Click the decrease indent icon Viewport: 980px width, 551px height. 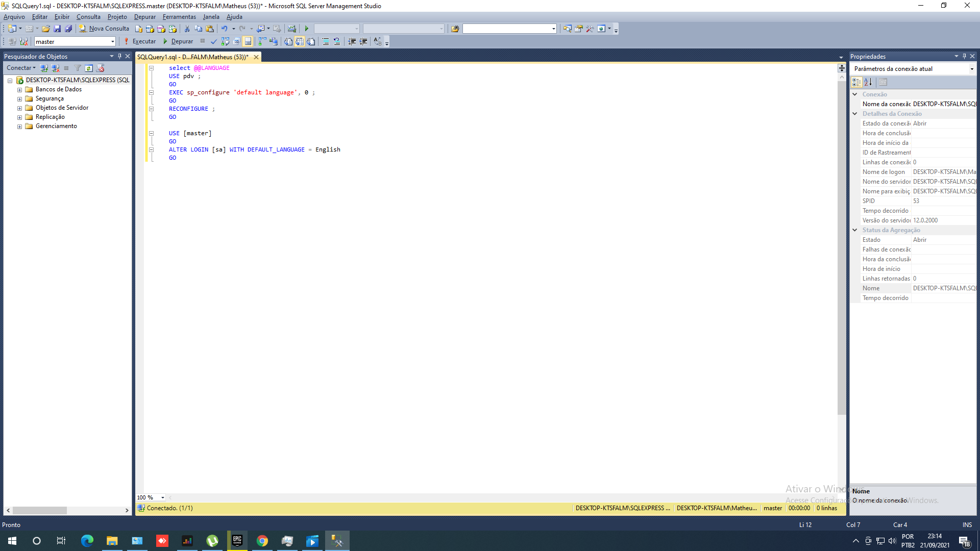click(x=352, y=41)
